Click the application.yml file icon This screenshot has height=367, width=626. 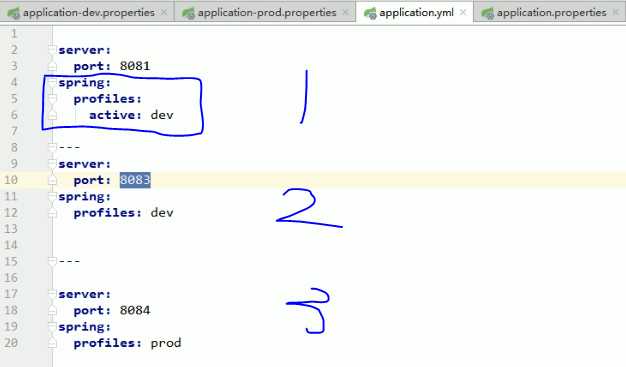coord(370,13)
